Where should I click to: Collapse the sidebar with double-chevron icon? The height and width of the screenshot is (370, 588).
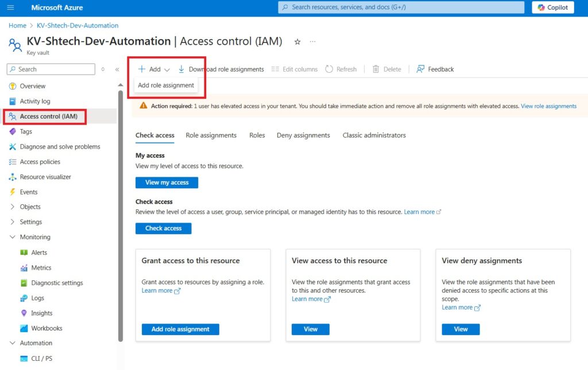click(117, 69)
